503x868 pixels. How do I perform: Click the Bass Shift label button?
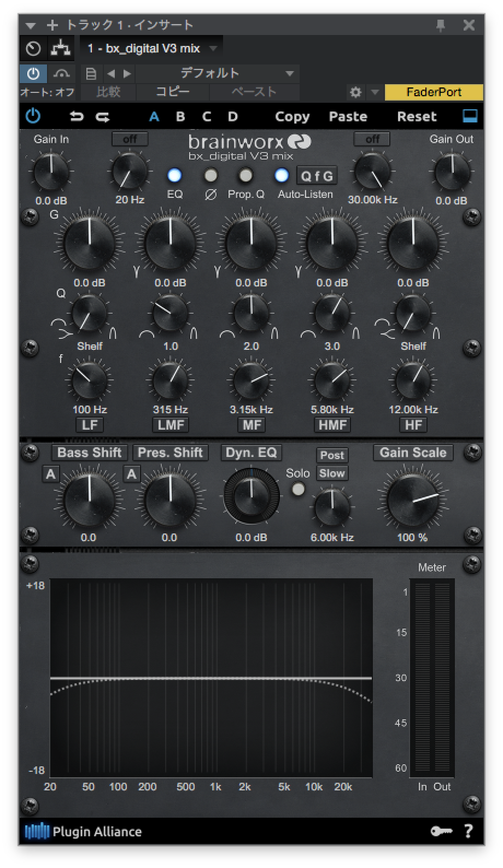(x=90, y=453)
